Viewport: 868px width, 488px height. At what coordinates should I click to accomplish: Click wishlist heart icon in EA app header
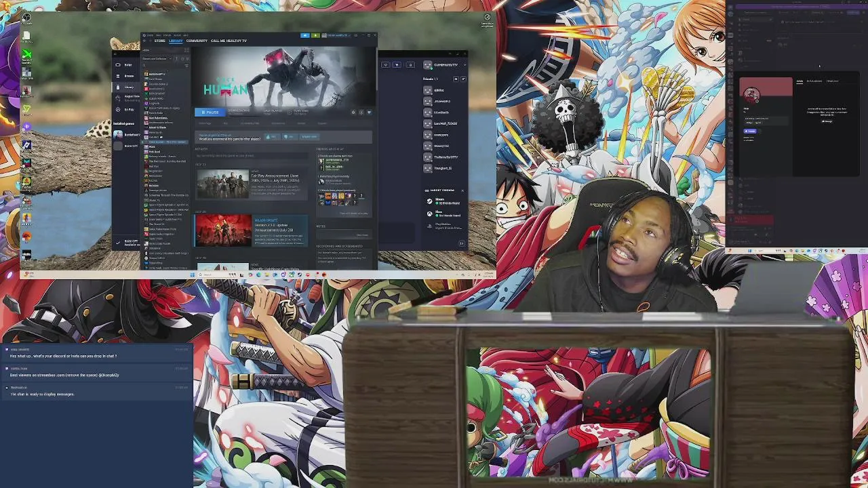point(386,65)
